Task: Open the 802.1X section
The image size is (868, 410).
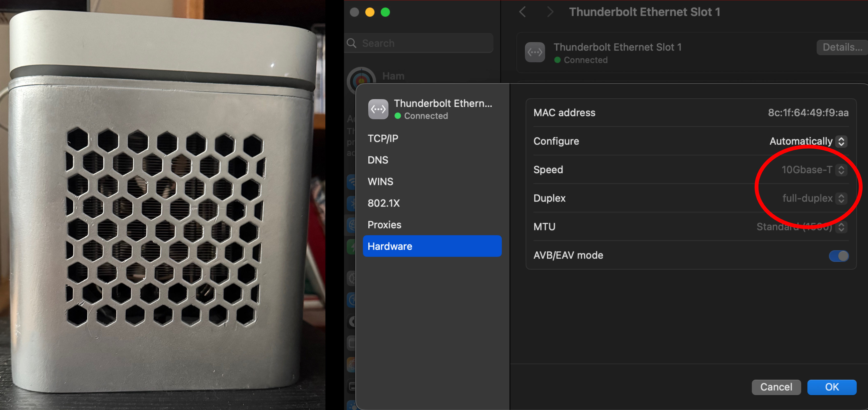Action: (383, 203)
